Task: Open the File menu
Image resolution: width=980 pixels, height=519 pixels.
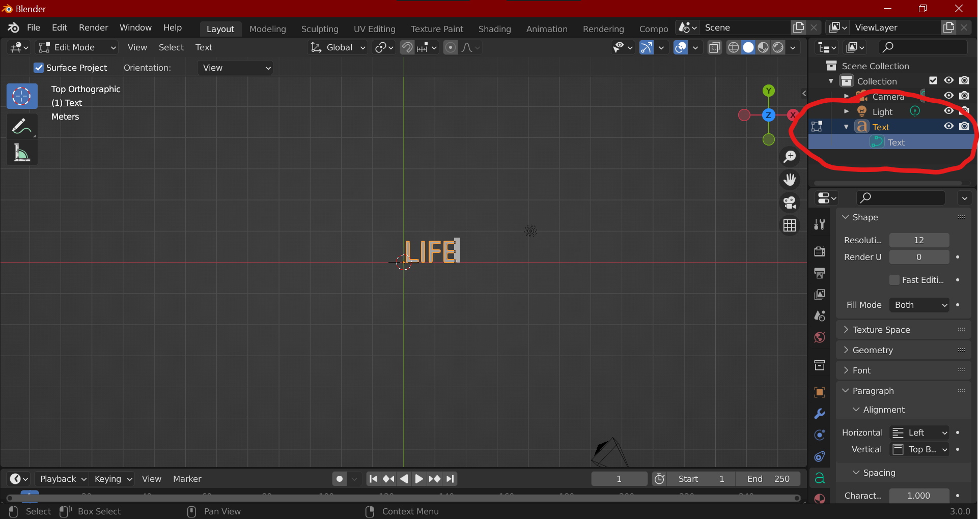Action: point(34,27)
